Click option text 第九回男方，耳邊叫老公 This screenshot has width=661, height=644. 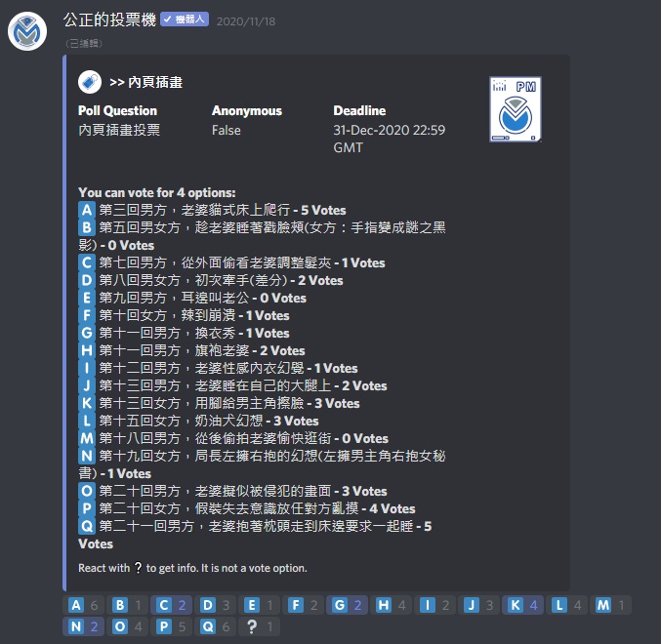pyautogui.click(x=174, y=298)
